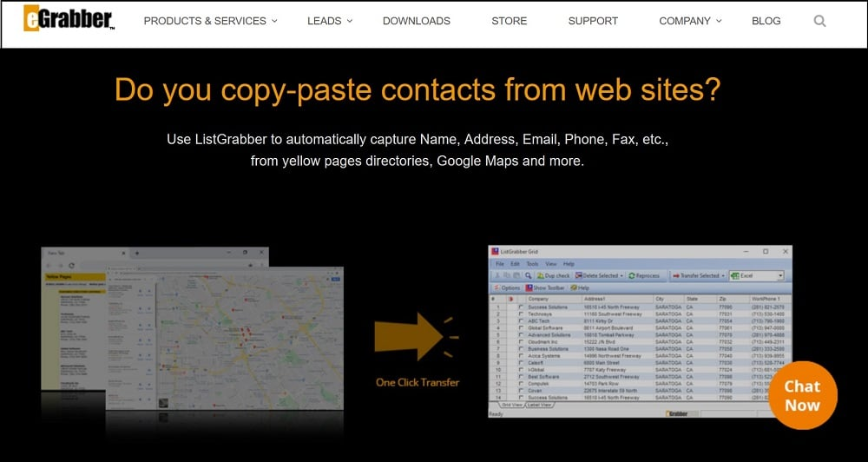This screenshot has height=462, width=868.
Task: Open the File menu in ListGrabber Grid
Action: point(499,264)
